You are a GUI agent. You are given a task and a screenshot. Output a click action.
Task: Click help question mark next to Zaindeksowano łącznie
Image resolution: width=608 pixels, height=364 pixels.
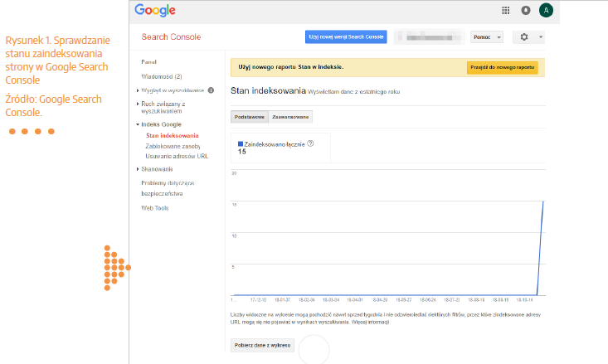[x=310, y=143]
